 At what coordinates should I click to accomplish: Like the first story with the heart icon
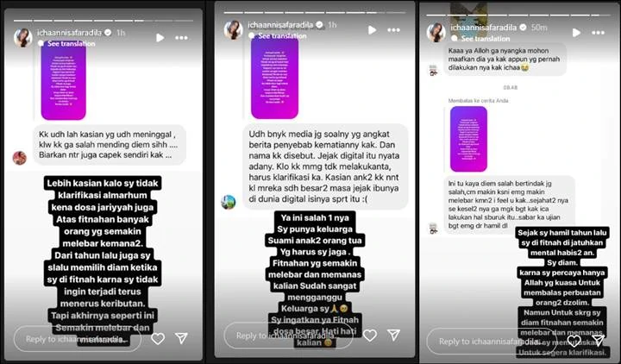(158, 339)
